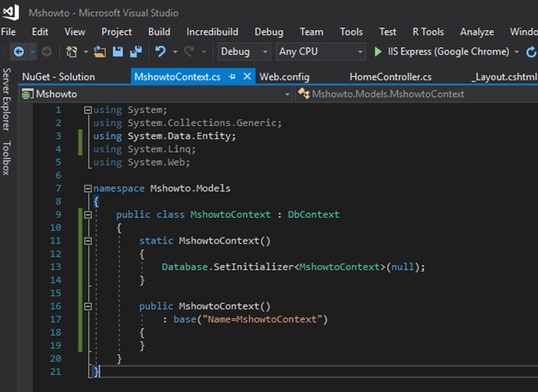Click the Save floppy disk icon

pyautogui.click(x=118, y=51)
